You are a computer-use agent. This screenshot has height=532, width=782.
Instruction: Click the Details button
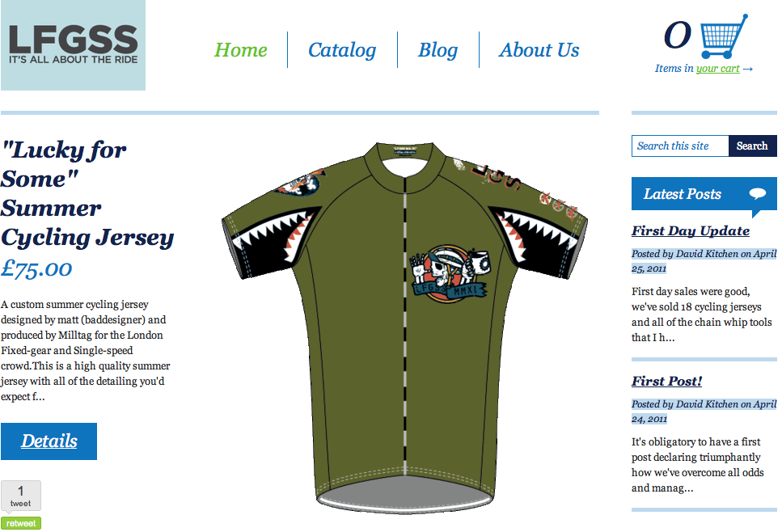pos(49,441)
